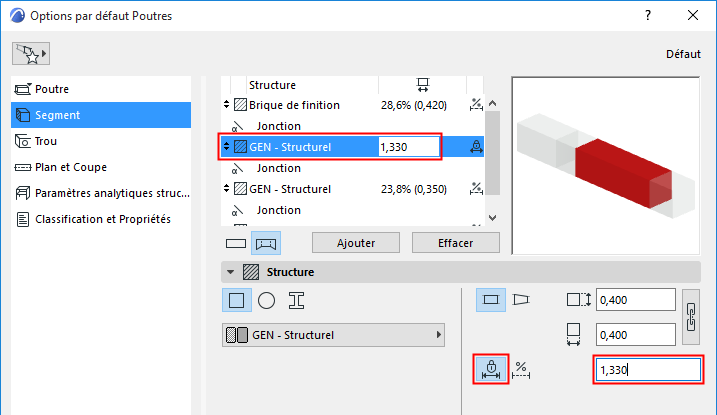Viewport: 717px width, 415px height.
Task: Select the circular cross-section shape icon
Action: (x=266, y=299)
